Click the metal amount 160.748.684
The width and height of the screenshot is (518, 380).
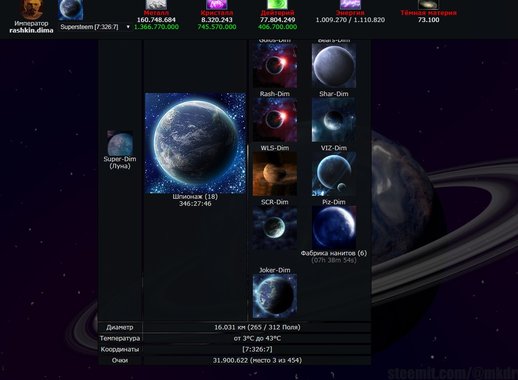(156, 20)
